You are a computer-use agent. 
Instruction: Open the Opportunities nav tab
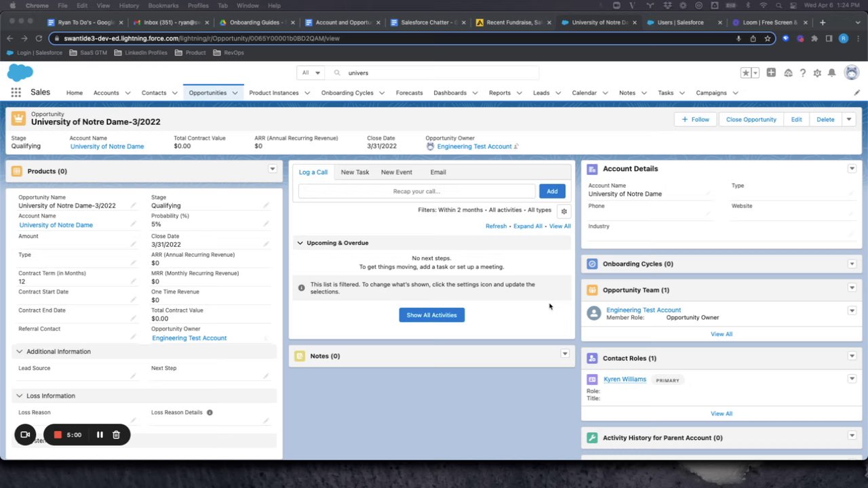coord(208,93)
